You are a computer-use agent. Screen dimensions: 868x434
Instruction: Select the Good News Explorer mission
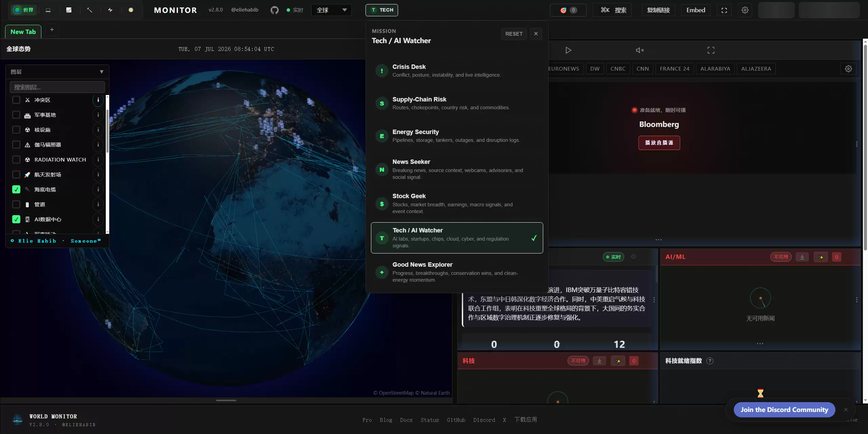click(x=457, y=272)
